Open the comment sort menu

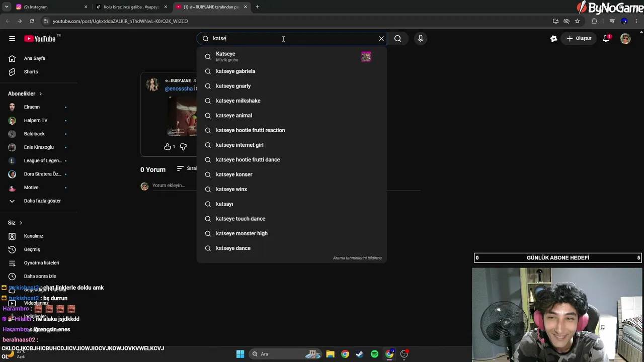pos(187,168)
